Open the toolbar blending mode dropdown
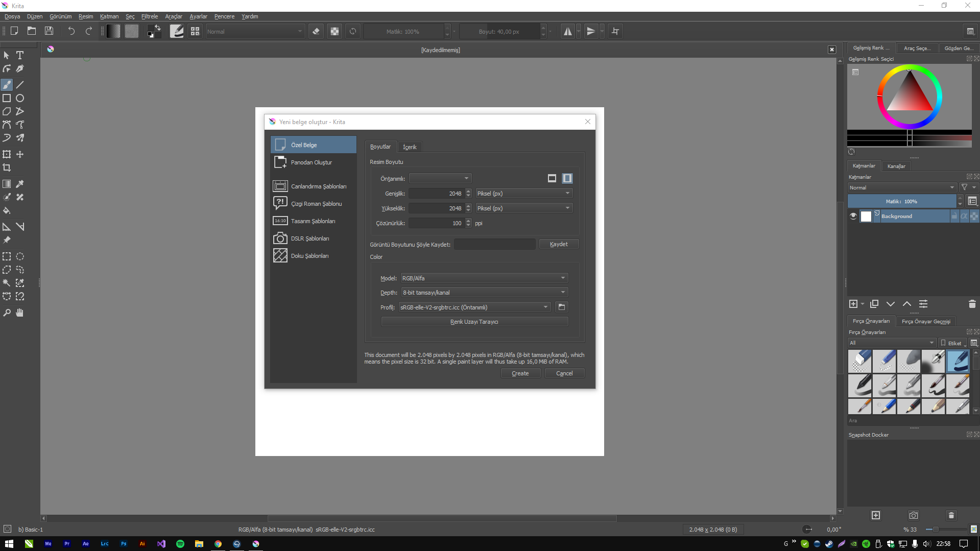 click(x=254, y=32)
